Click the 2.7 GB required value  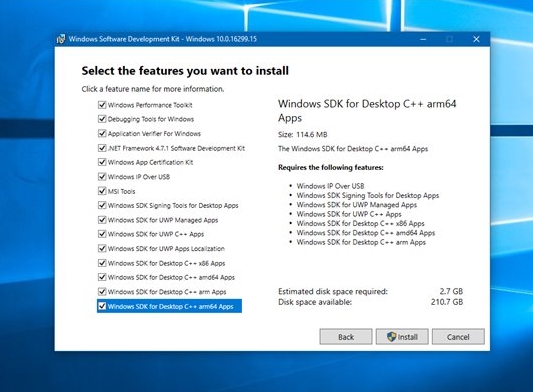coord(451,291)
